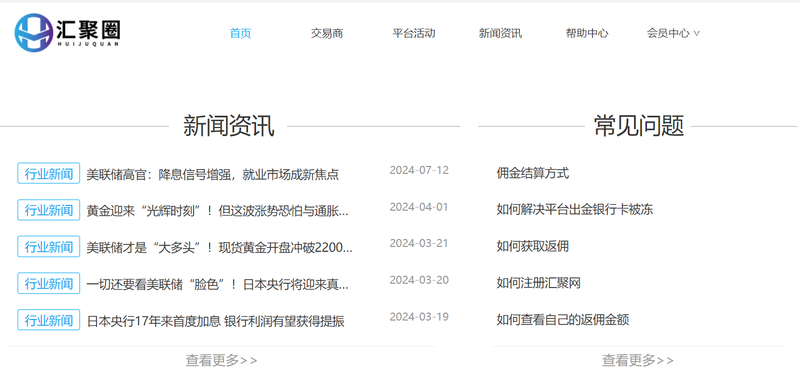Open article 美联储高官：降息信号增强
Viewport: 800px width, 375px height.
click(213, 174)
